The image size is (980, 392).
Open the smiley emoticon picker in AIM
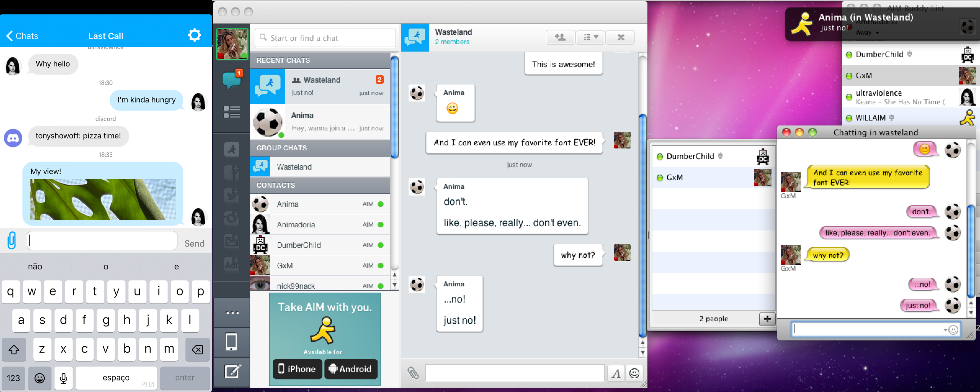click(x=634, y=373)
